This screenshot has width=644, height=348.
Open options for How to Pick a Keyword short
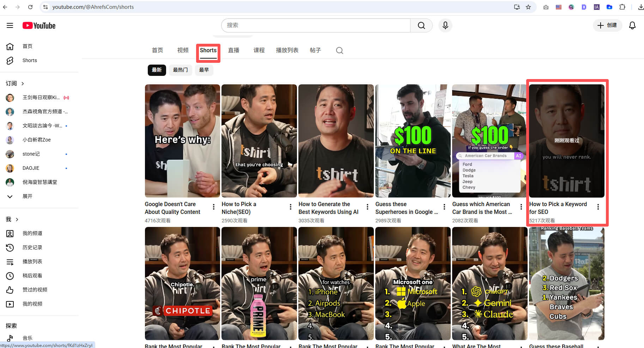598,207
